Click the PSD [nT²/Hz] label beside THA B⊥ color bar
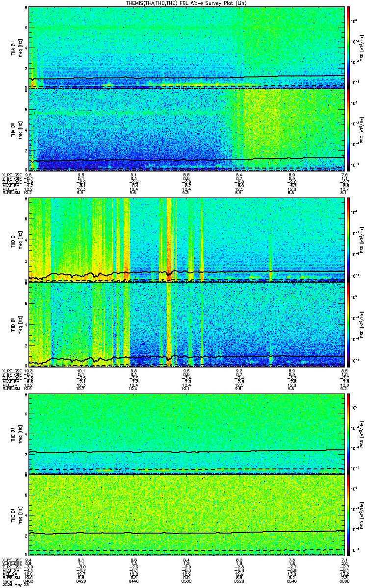This screenshot has height=588, width=368. [362, 48]
